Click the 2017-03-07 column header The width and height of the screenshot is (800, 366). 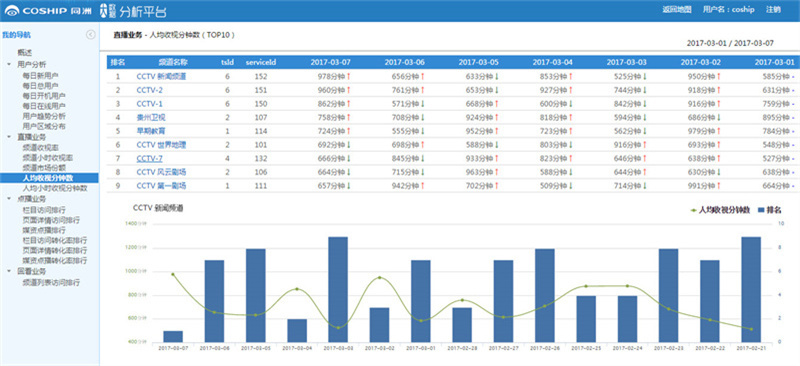(x=331, y=62)
